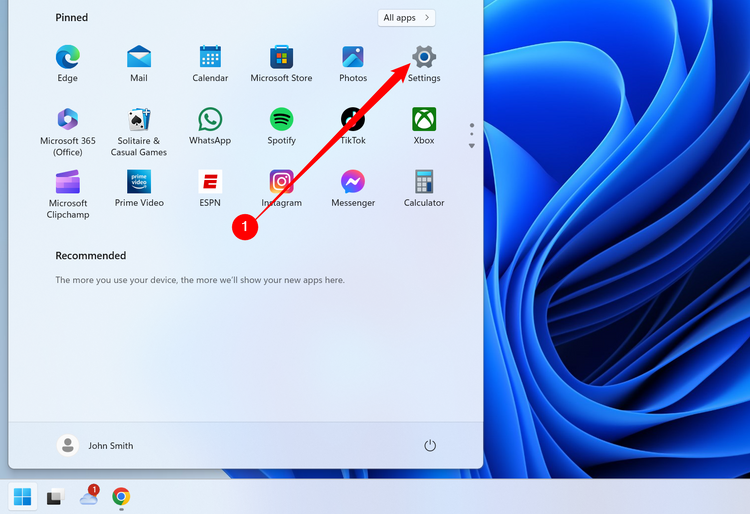Click the Windows Start button on taskbar
Screen dimensions: 750x514
22,496
